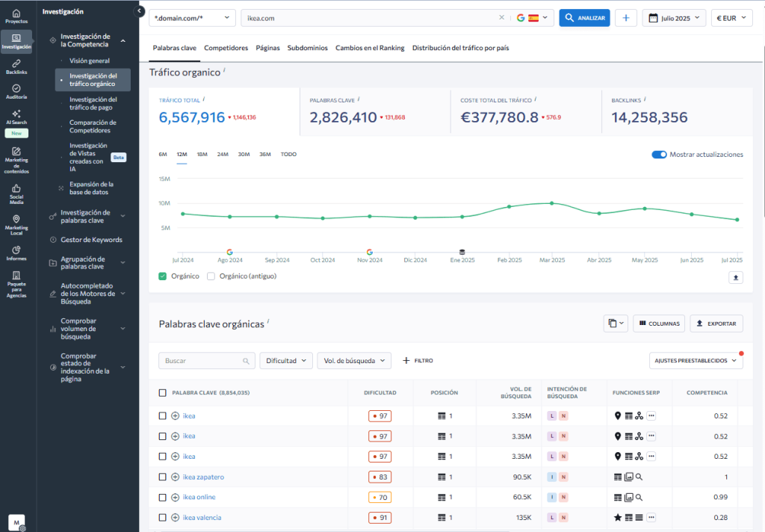The height and width of the screenshot is (532, 765).
Task: Open Social Media section
Action: pos(16,194)
